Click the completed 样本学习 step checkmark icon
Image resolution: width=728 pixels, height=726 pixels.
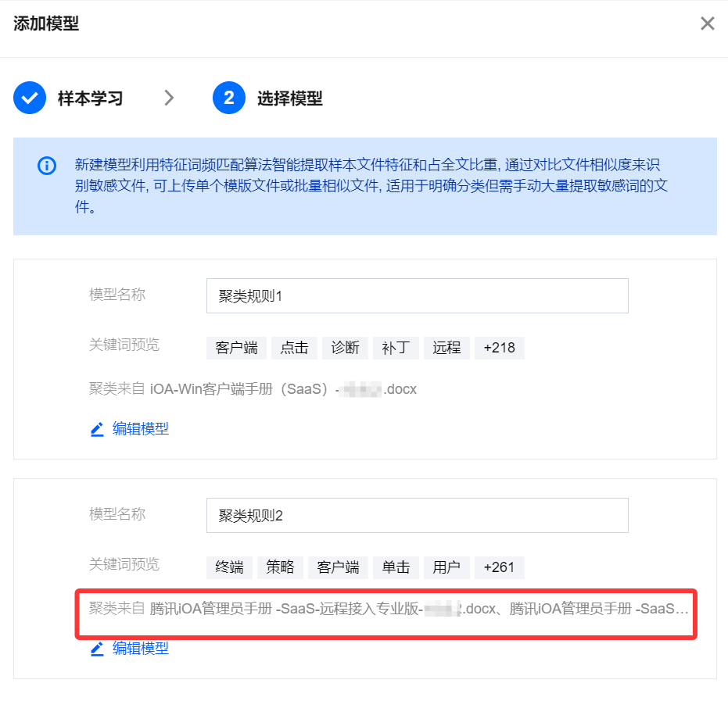pos(30,98)
